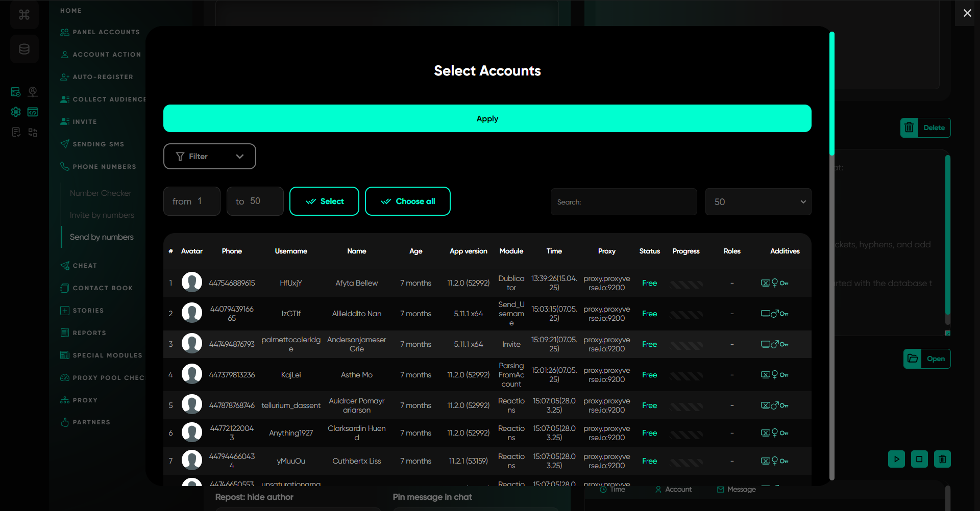Click the 'from' range input field
Screen dimensions: 980x511
coord(192,201)
